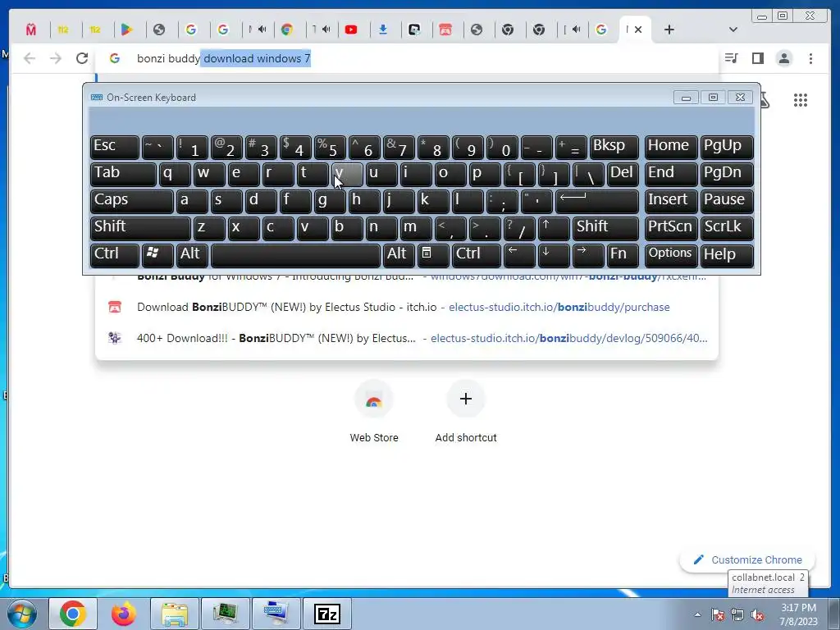This screenshot has width=840, height=630.
Task: Open the taskbar clock showing 3:17 PM
Action: [798, 614]
